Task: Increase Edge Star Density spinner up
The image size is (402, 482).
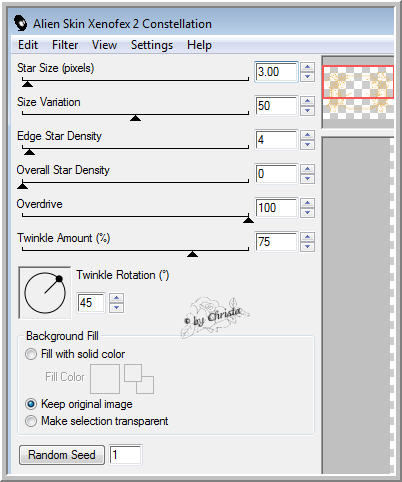Action: tap(307, 135)
